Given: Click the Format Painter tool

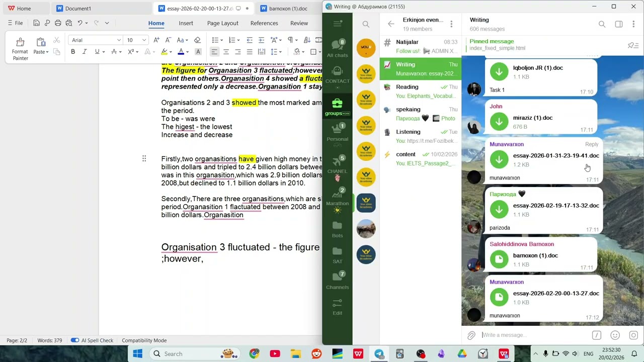Looking at the screenshot, I should point(20,49).
